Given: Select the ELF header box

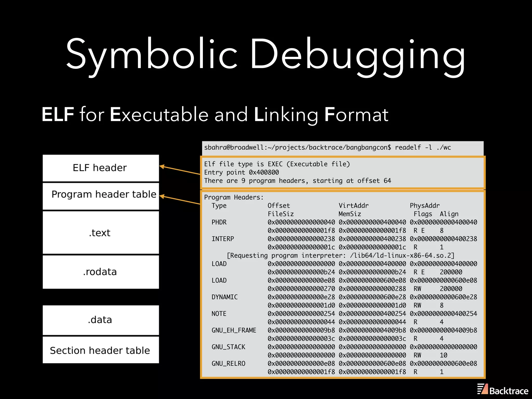Looking at the screenshot, I should click(x=101, y=168).
